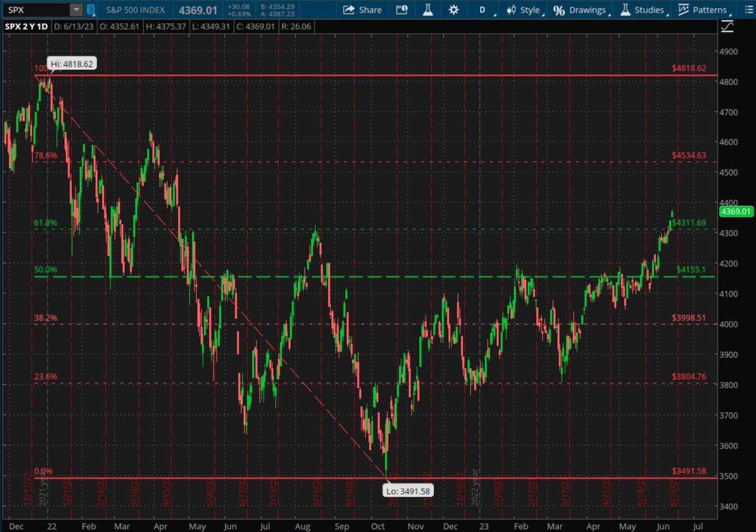Select the $4818.62 Fibonacci level label
Image resolution: width=756 pixels, height=532 pixels.
click(689, 67)
